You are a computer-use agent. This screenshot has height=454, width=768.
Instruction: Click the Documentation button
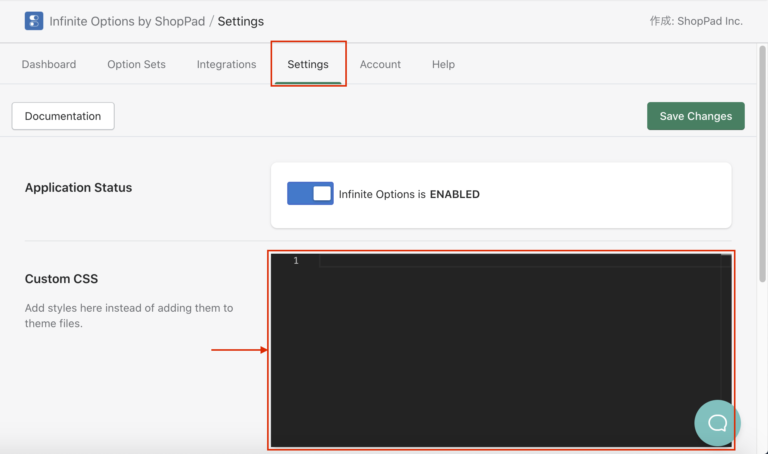(x=63, y=116)
